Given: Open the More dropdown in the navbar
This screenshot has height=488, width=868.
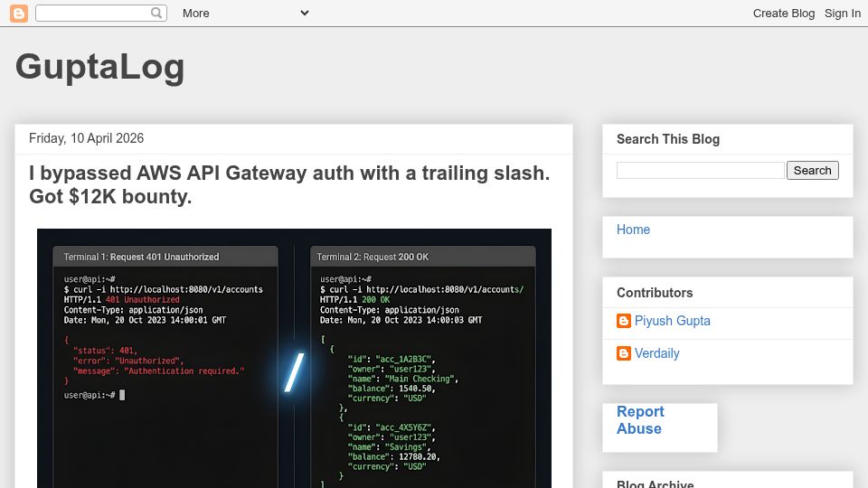Looking at the screenshot, I should (245, 14).
